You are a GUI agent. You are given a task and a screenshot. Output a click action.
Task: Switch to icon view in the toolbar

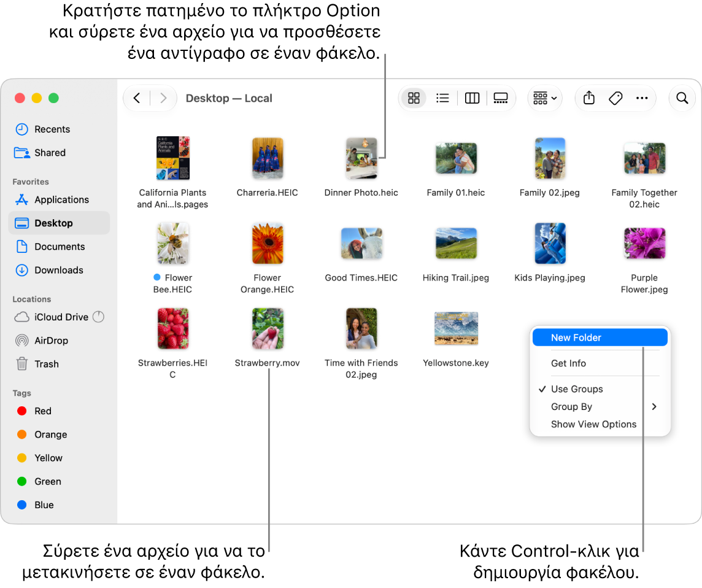point(414,98)
